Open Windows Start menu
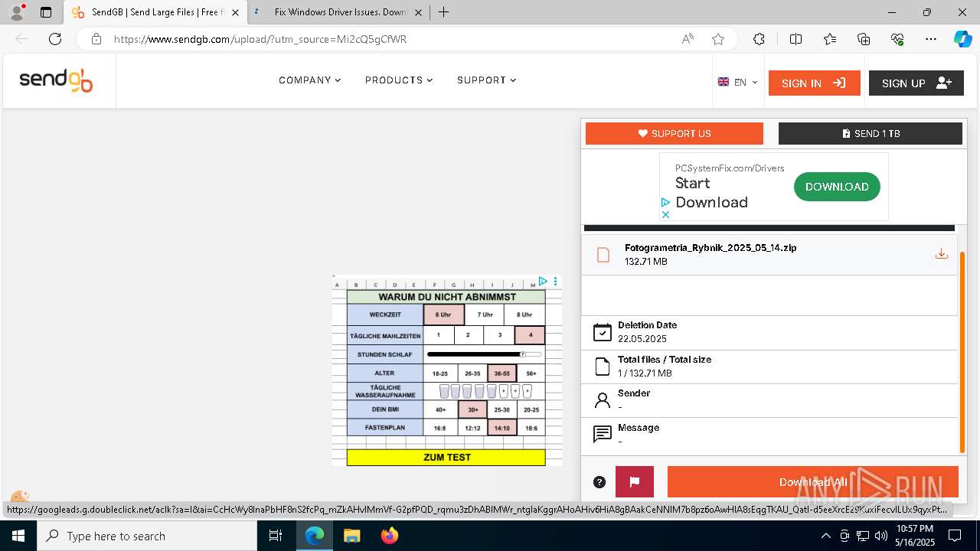 tap(18, 536)
